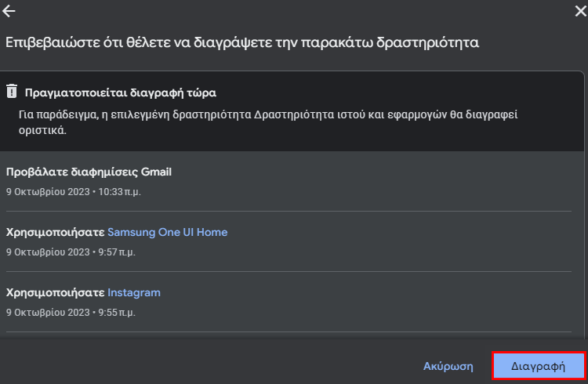Image resolution: width=588 pixels, height=384 pixels.
Task: Click the Ακύρωση button
Action: click(x=448, y=366)
